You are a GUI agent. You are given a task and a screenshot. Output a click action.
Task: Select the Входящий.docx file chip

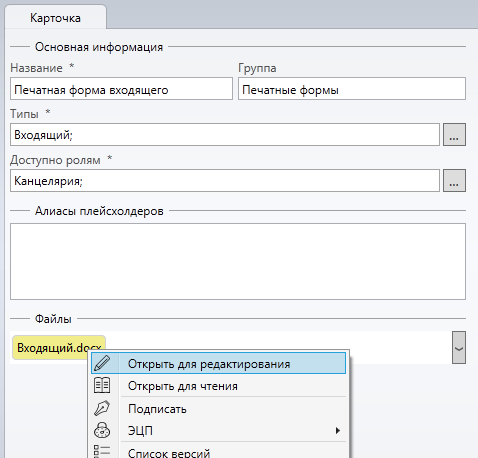(59, 347)
